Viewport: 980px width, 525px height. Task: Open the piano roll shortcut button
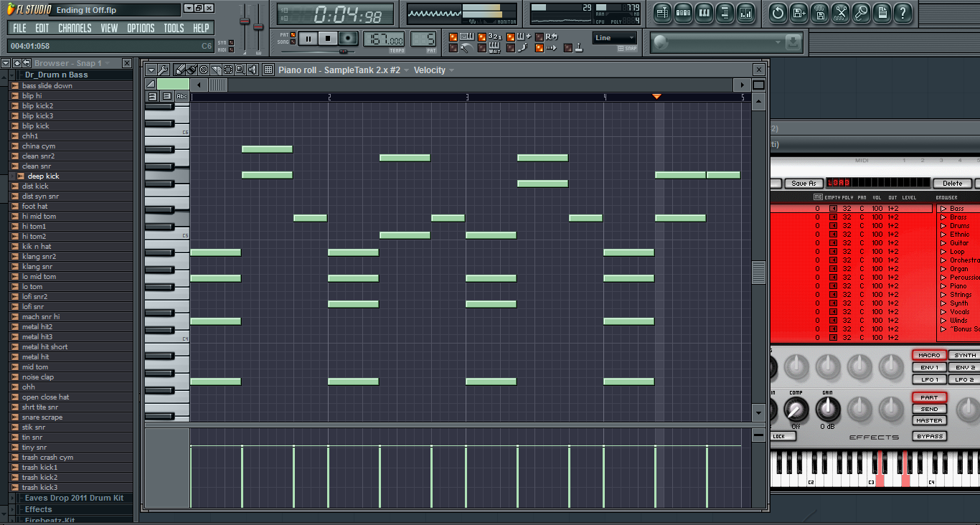(704, 12)
